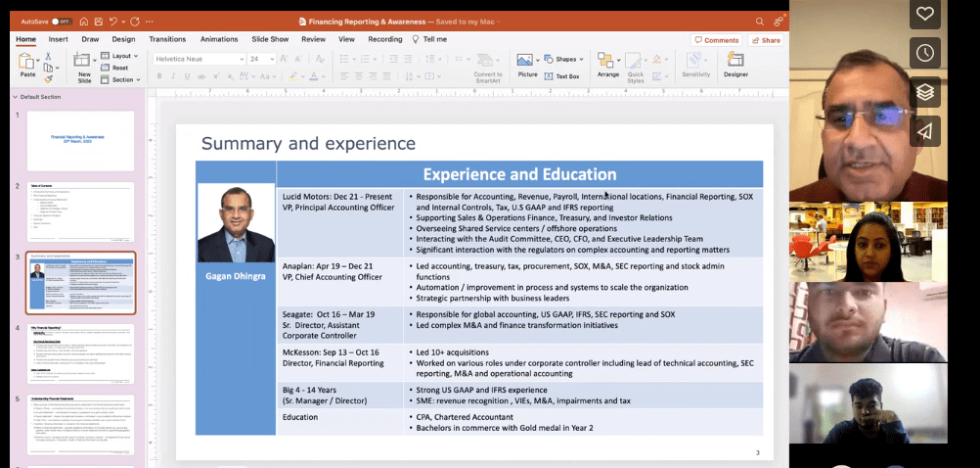Switch to the Transitions tab
This screenshot has width=980, height=468.
[x=167, y=39]
